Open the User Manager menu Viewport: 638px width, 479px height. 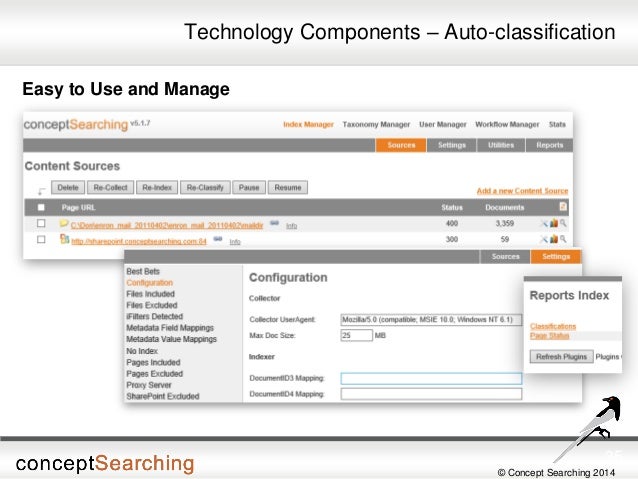pos(443,125)
